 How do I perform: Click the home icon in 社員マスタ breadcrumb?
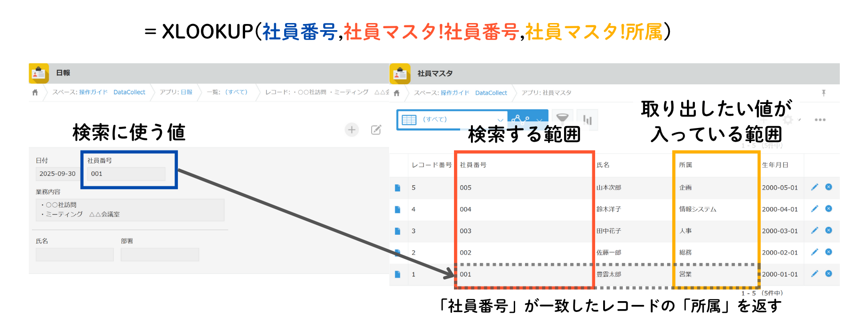tap(397, 93)
